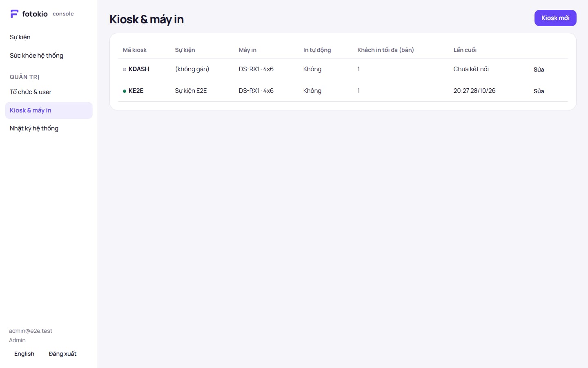Select the KDASH kiosk code
The width and height of the screenshot is (588, 368).
click(x=139, y=69)
